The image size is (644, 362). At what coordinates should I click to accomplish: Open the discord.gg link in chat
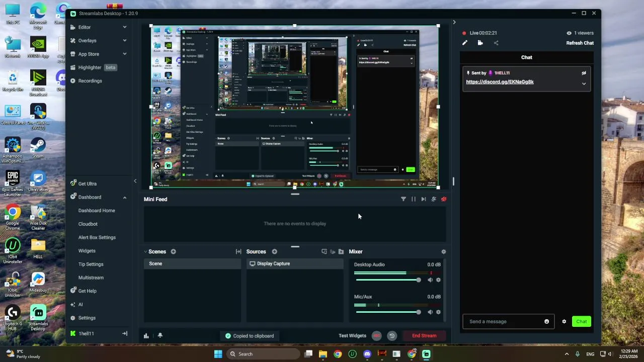pyautogui.click(x=500, y=82)
